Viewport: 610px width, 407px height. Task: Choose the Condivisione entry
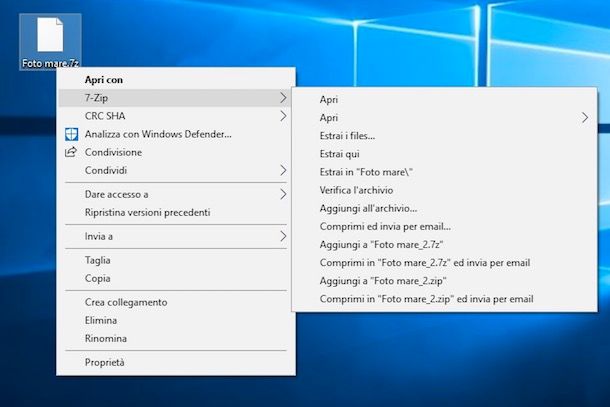pyautogui.click(x=176, y=152)
